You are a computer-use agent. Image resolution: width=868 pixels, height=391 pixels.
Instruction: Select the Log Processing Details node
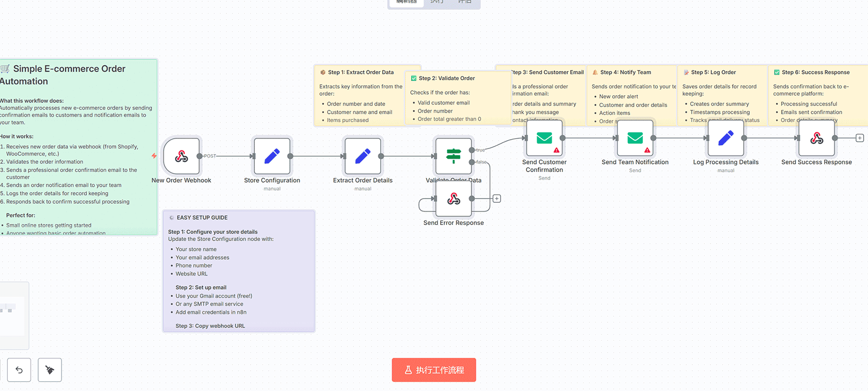tap(725, 138)
